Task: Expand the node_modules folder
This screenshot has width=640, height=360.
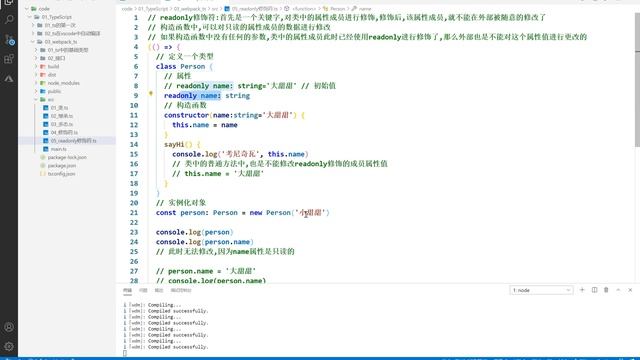Action: pos(36,83)
